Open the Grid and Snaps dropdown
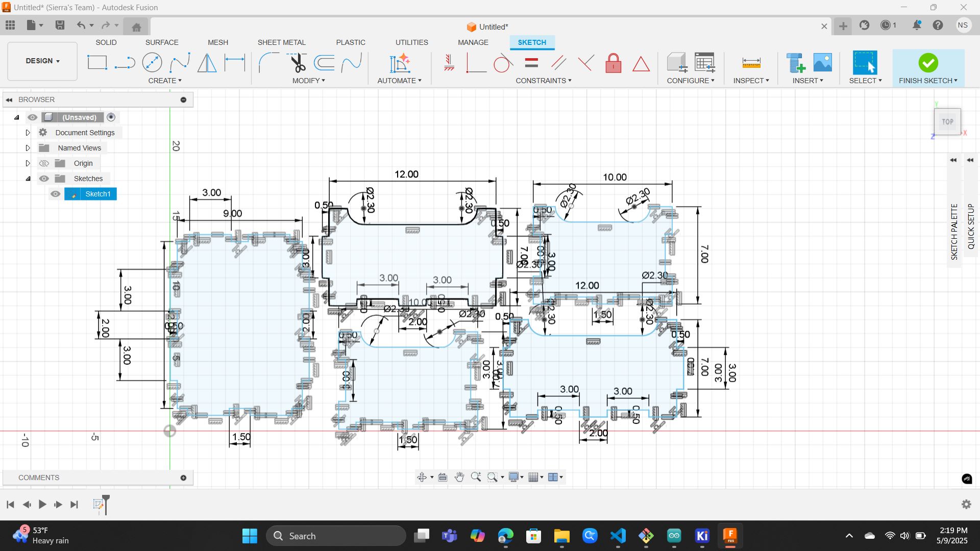 pos(536,477)
